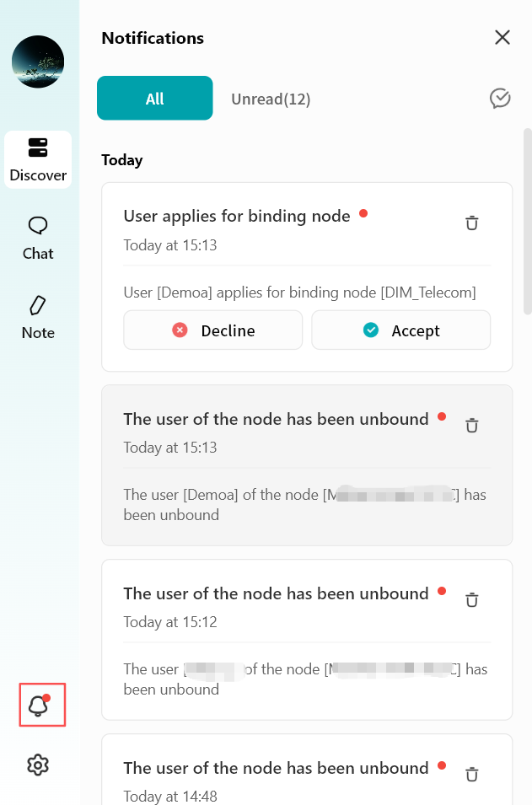The width and height of the screenshot is (532, 805).
Task: Accept Demoa's binding node request
Action: tap(401, 330)
